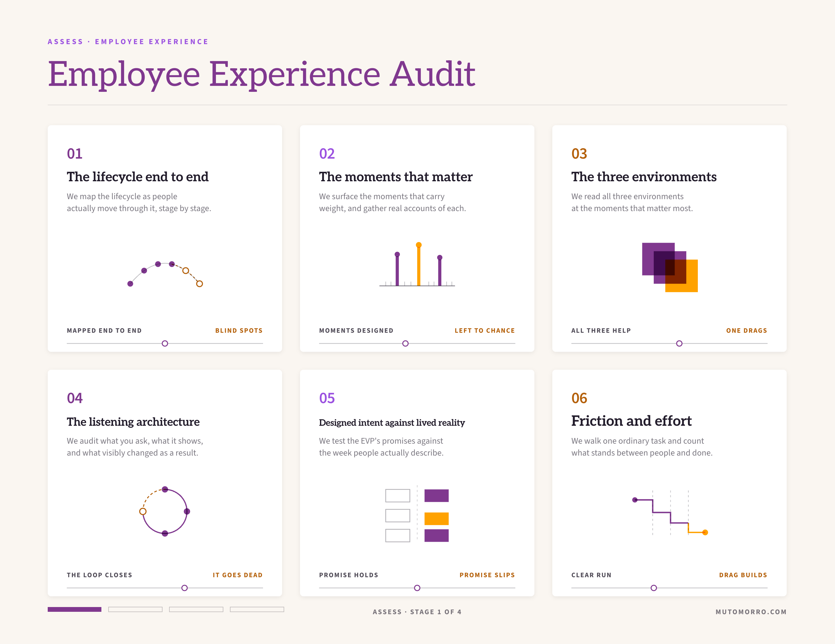Click card number 05
Viewport: 835px width, 644px height.
pyautogui.click(x=327, y=398)
